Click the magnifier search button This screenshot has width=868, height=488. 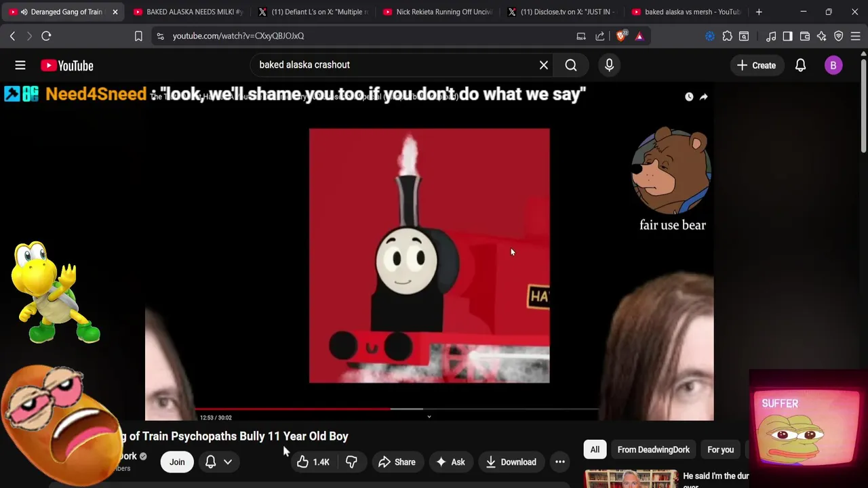(571, 65)
